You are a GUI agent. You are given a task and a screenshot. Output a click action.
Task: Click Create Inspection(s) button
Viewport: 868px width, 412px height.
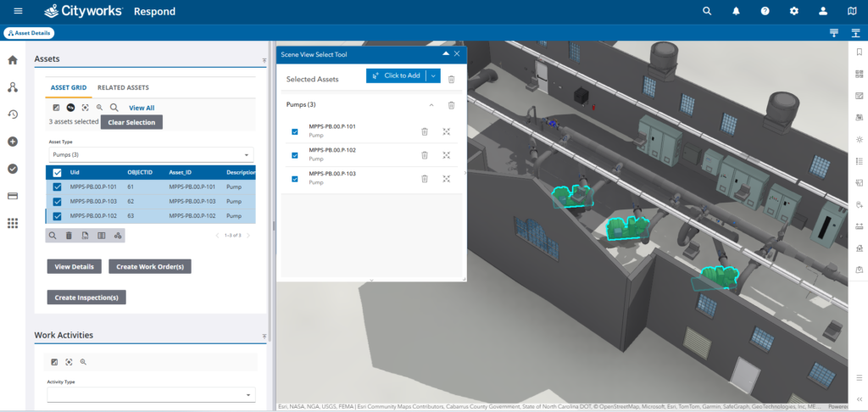coord(86,298)
